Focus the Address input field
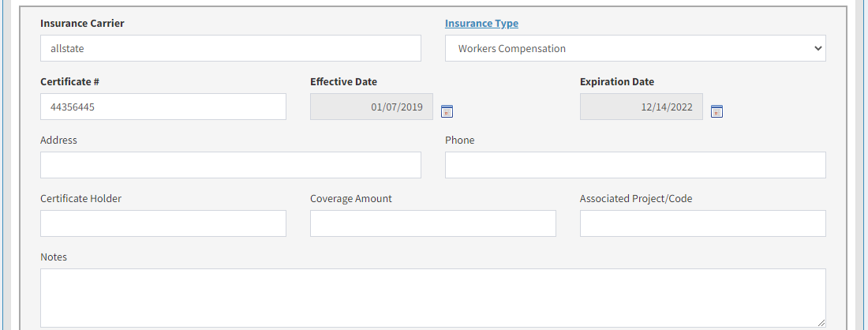The image size is (868, 330). pos(230,165)
